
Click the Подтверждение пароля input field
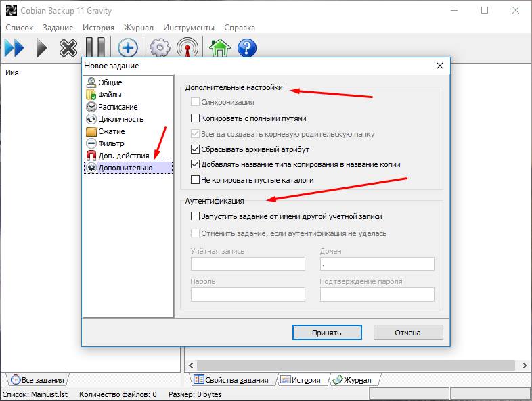pyautogui.click(x=377, y=294)
